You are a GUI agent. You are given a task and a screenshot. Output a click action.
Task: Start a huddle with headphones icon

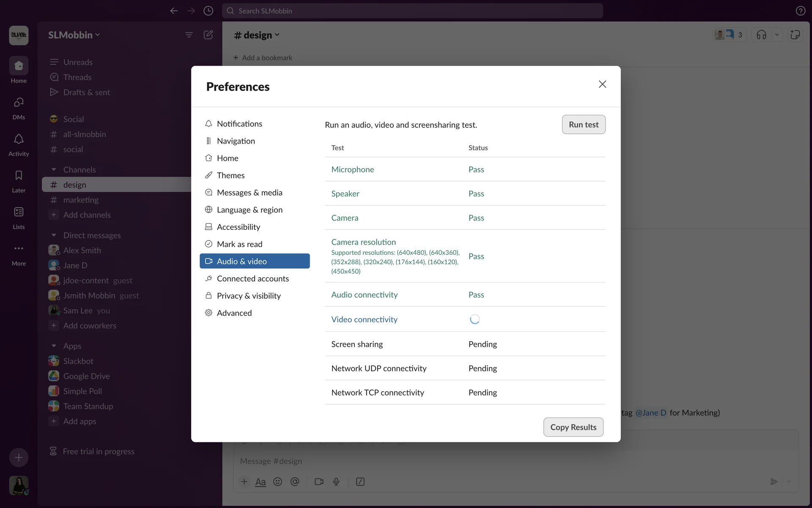[x=761, y=35]
